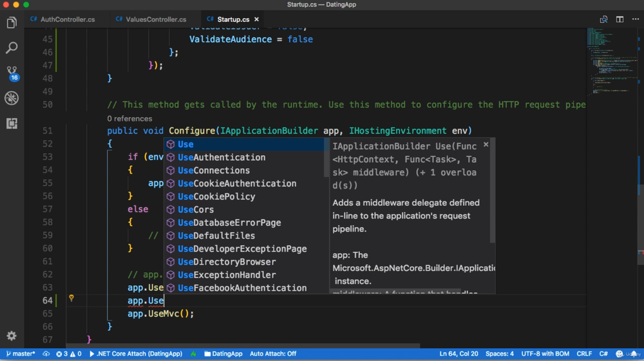The height and width of the screenshot is (361, 644).
Task: Click the master branch indicator
Action: click(21, 354)
